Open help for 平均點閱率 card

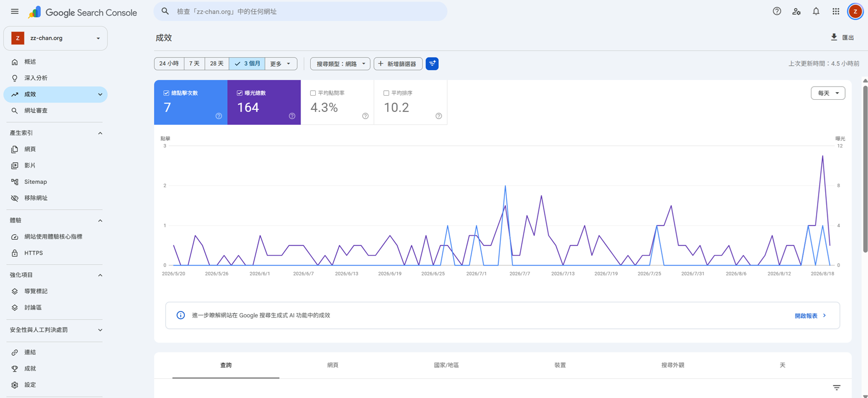pos(365,116)
